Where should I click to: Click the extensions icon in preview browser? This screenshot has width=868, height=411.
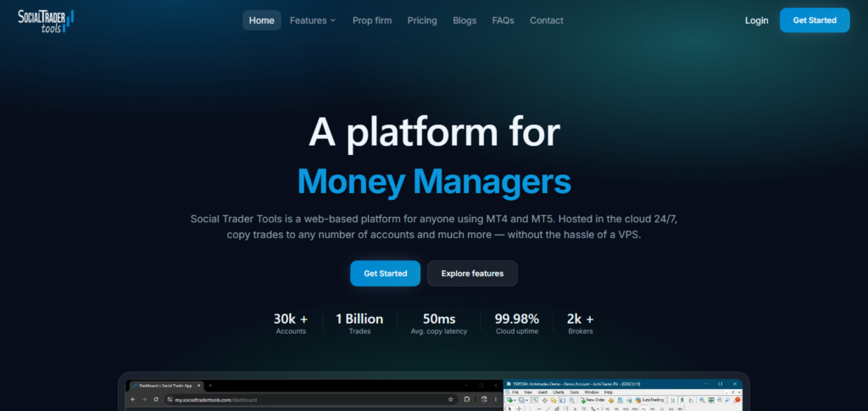pos(467,399)
